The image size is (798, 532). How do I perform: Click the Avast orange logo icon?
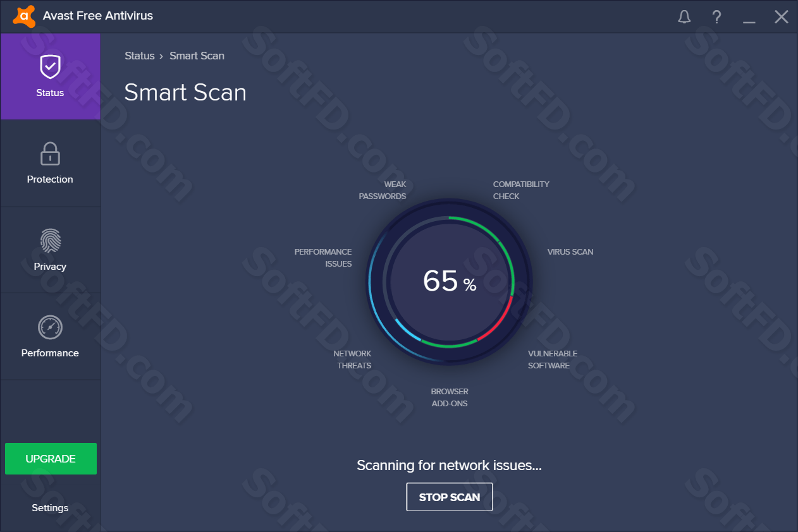[x=24, y=16]
